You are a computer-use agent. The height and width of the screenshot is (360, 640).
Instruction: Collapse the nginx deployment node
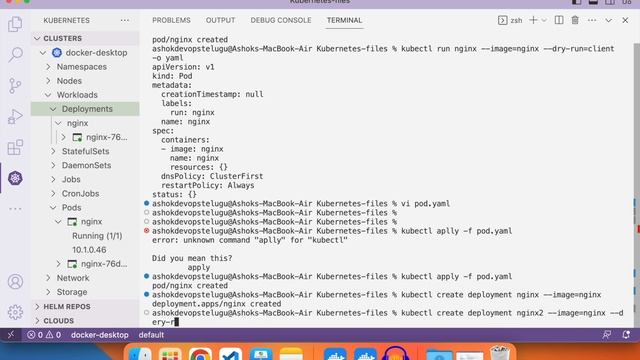[x=58, y=123]
